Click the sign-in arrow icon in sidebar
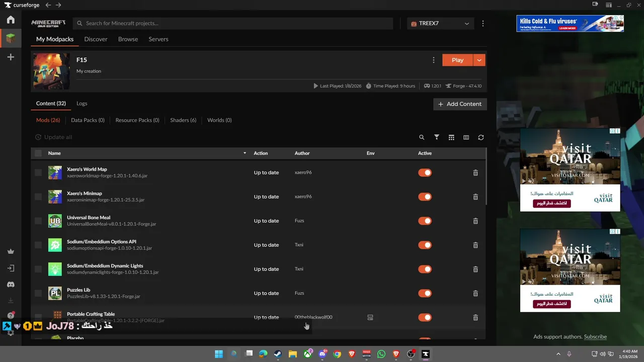Viewport: 644px width, 362px height. (x=11, y=268)
